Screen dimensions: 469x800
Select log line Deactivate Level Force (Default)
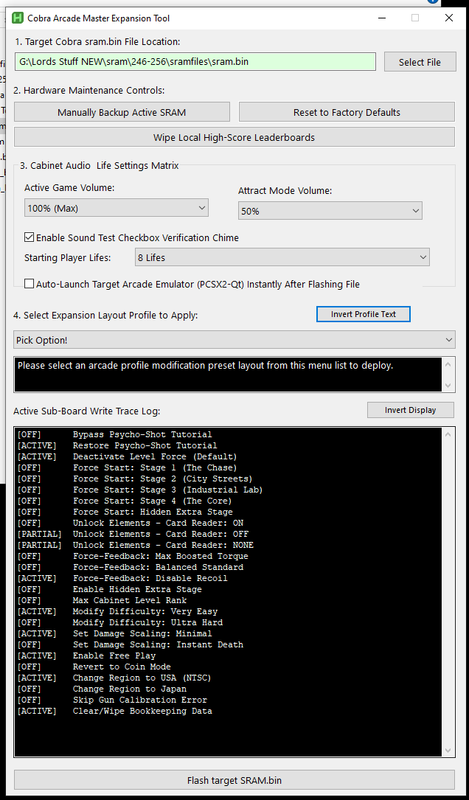tap(127, 457)
